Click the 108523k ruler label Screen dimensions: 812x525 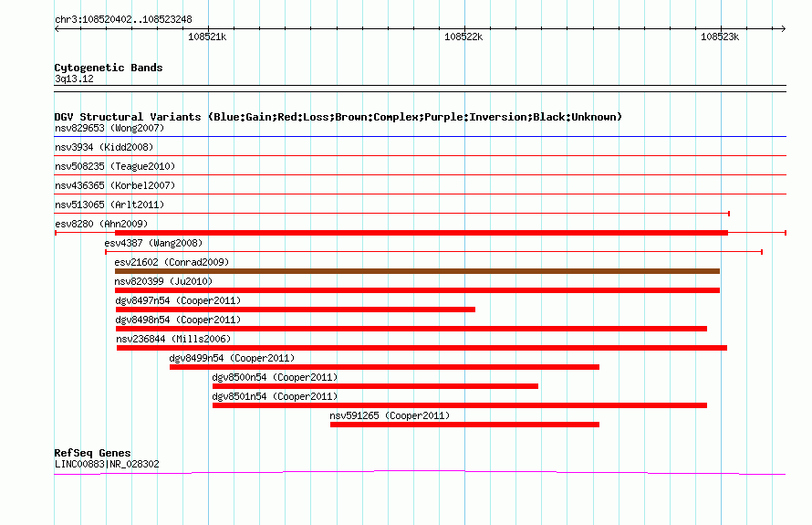(x=720, y=37)
